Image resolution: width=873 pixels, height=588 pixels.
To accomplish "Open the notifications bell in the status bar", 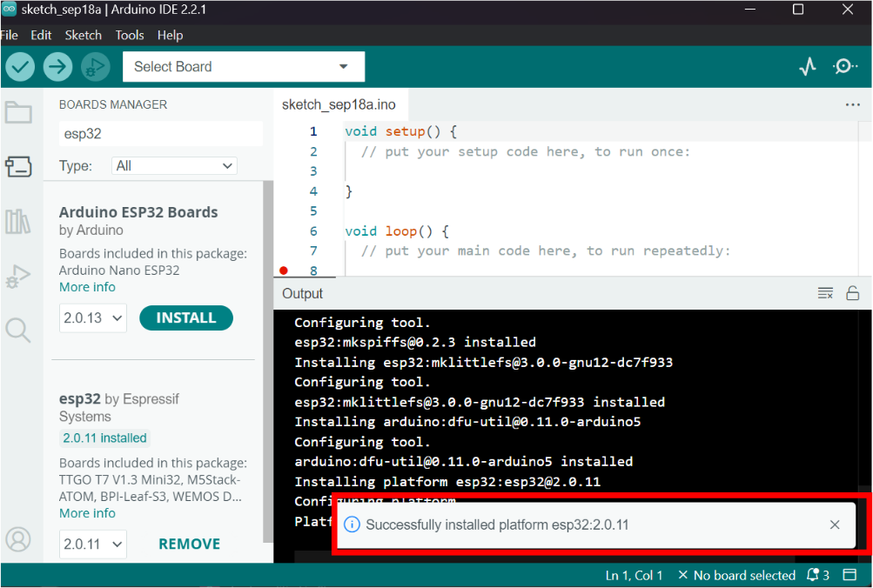I will pos(817,575).
